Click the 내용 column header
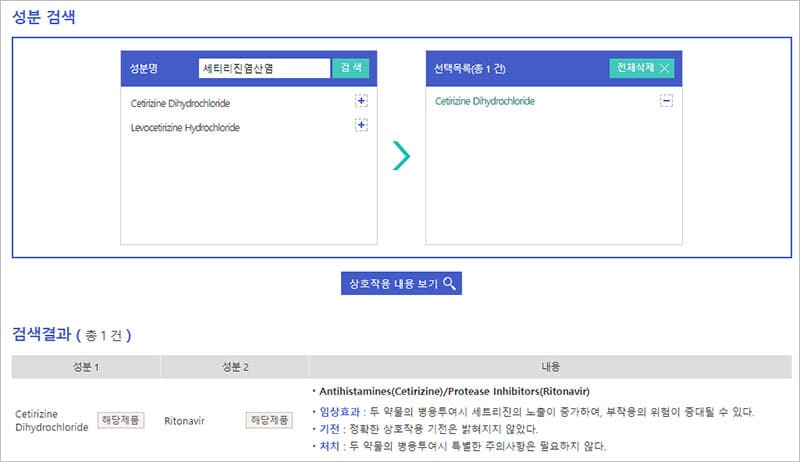800x462 pixels. pyautogui.click(x=549, y=366)
